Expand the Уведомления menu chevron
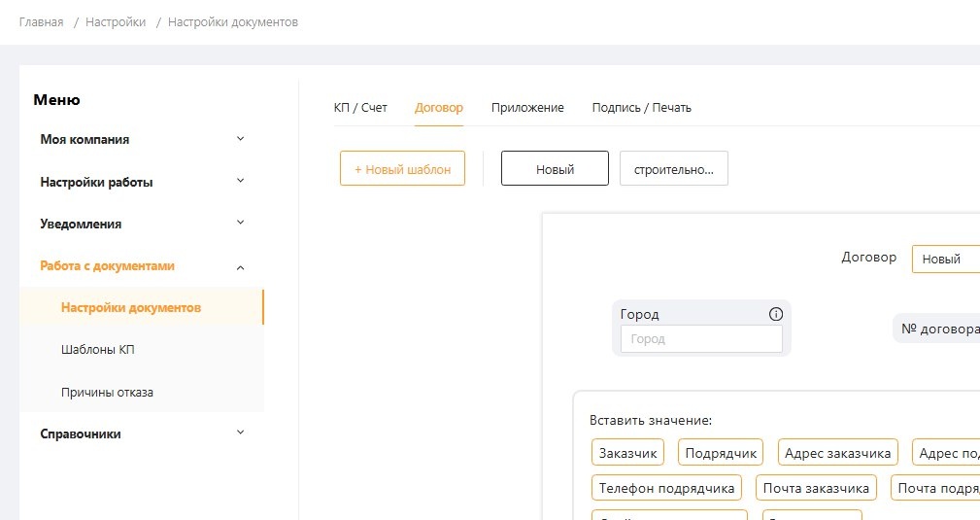The image size is (980, 520). click(240, 223)
